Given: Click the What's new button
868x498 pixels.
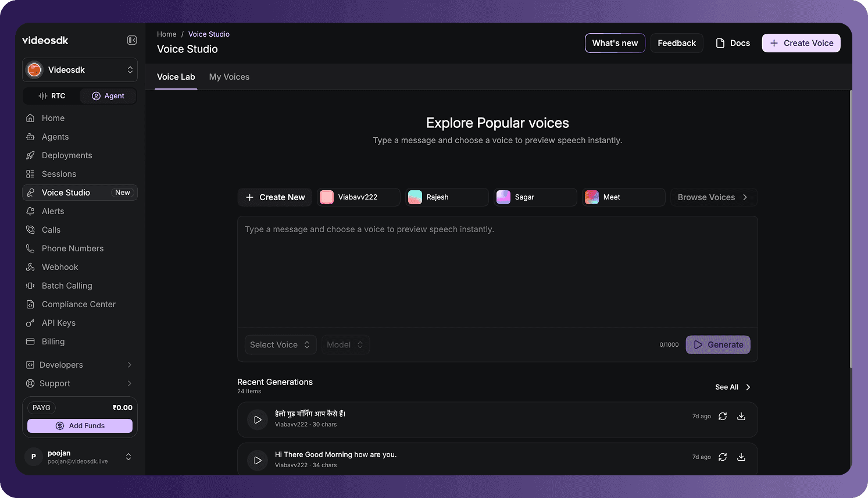Looking at the screenshot, I should pos(615,43).
